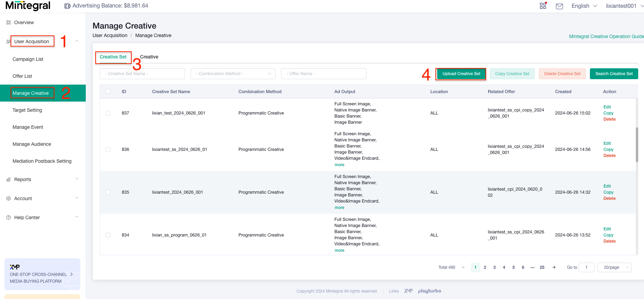Viewport: 644px width, 299px height.
Task: Open the XMP cross-channel platform banner
Action: (x=42, y=274)
